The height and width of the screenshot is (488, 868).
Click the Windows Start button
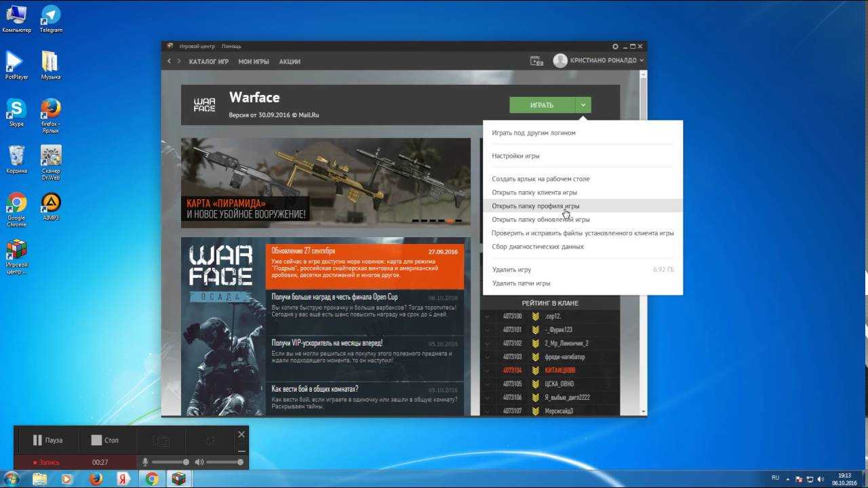pos(12,479)
